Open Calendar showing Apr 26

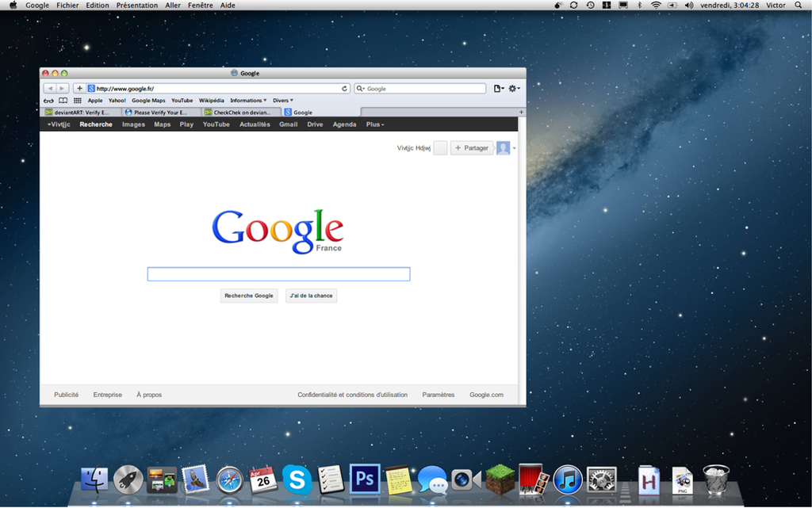coord(263,479)
